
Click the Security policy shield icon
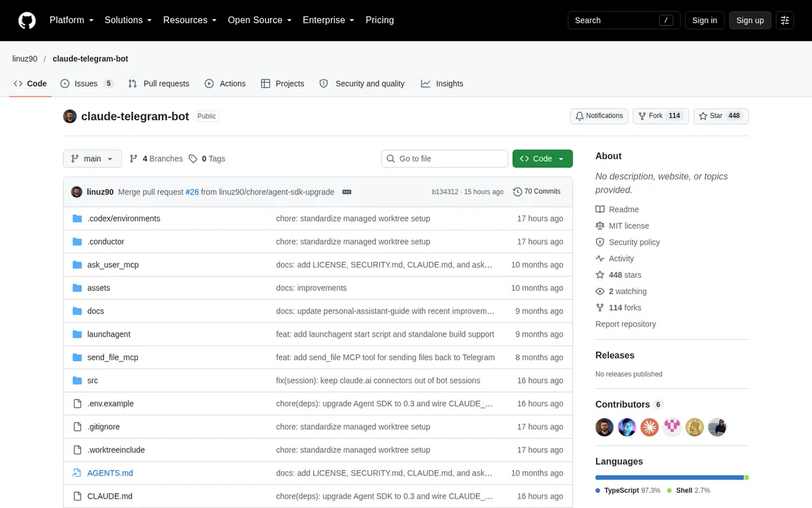[x=600, y=242]
